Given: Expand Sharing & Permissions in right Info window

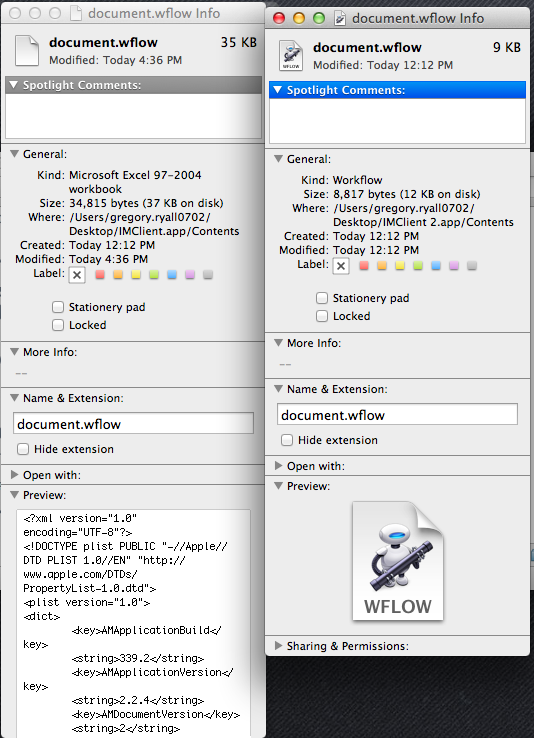Looking at the screenshot, I should point(279,645).
